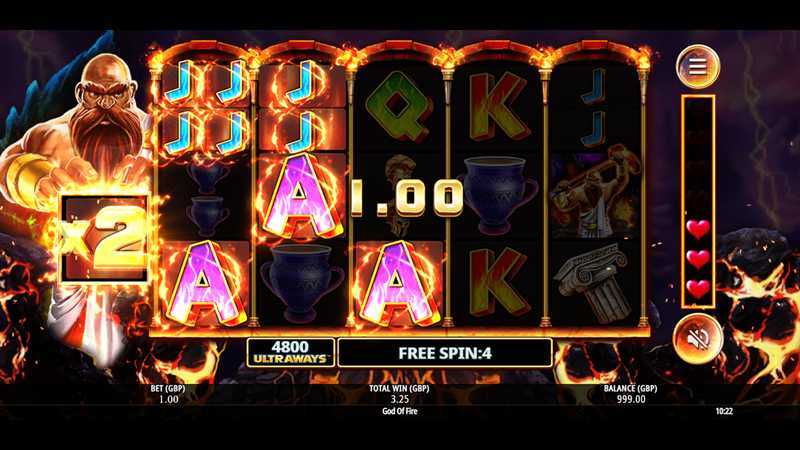The image size is (800, 450).
Task: Click the Free Spin:4 banner
Action: [445, 353]
